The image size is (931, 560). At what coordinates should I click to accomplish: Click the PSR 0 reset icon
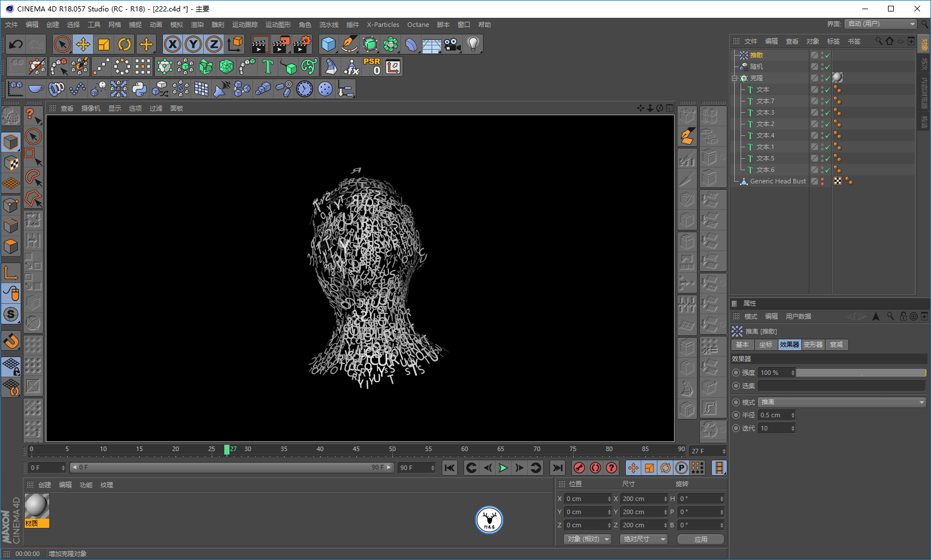point(372,66)
